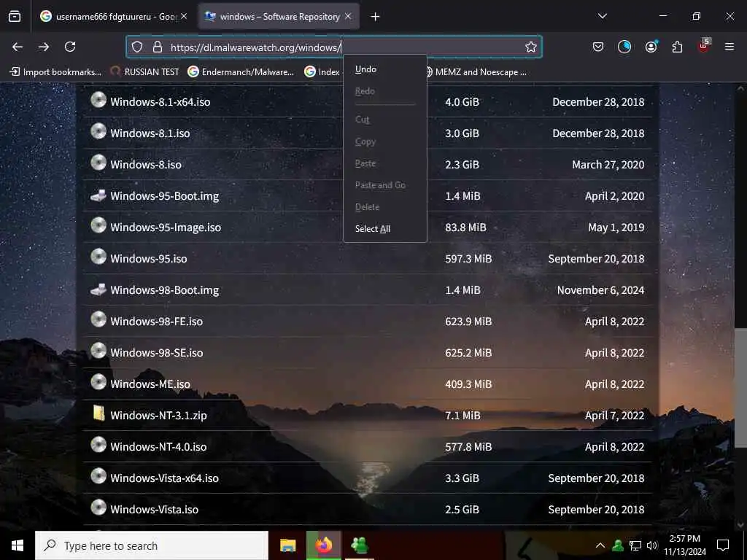The width and height of the screenshot is (747, 560).
Task: Show hidden system tray icons
Action: [600, 545]
